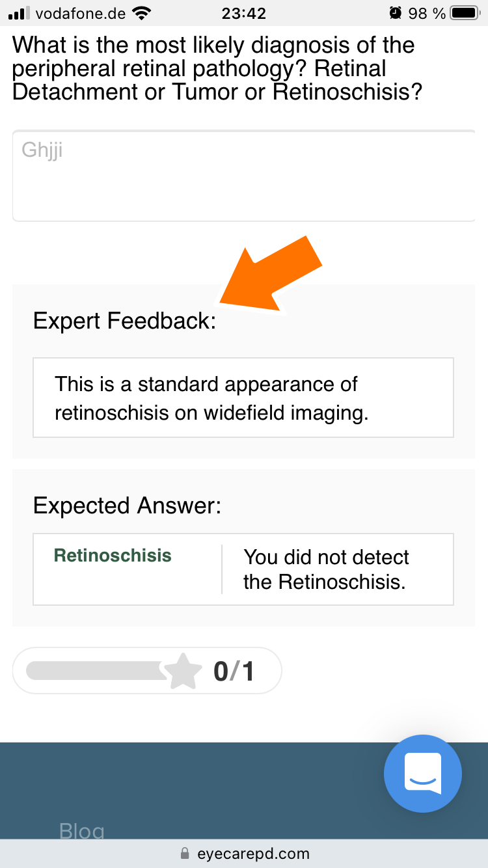Screen dimensions: 488x868
Task: Select the green Retinoschisis expected answer label
Action: pyautogui.click(x=113, y=556)
